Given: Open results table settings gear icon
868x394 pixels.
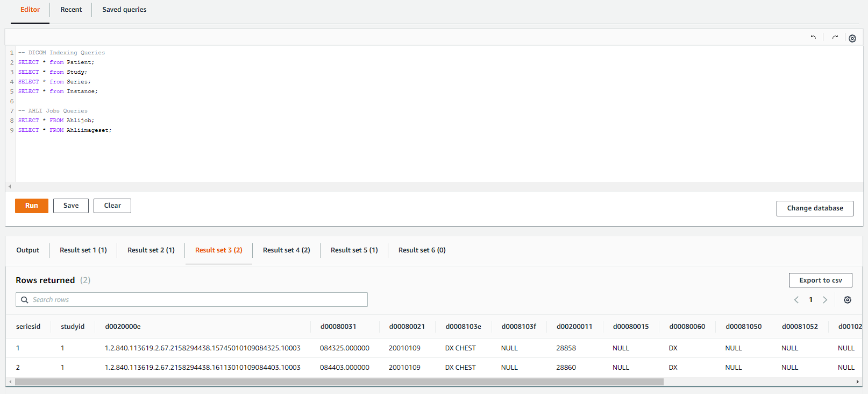Looking at the screenshot, I should click(x=848, y=300).
